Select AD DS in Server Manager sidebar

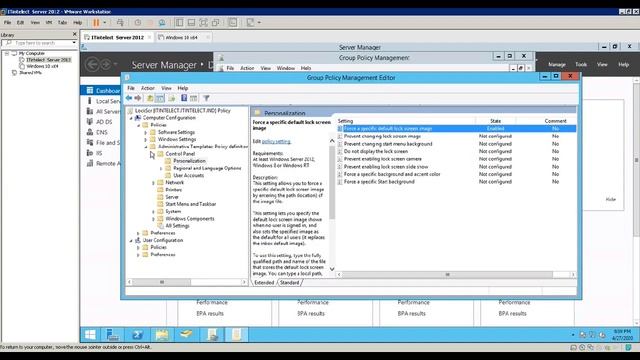point(104,122)
